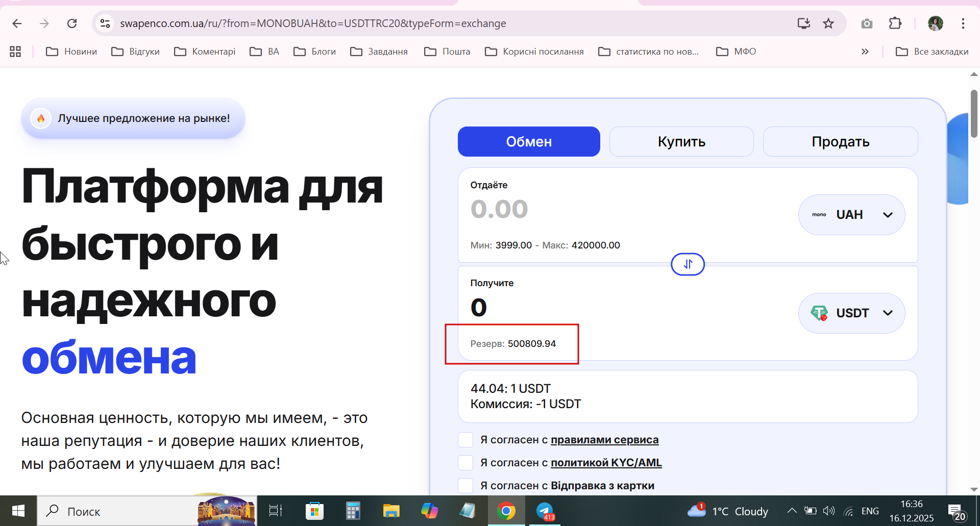Screen dimensions: 980x526
Task: Switch to the Купить tab
Action: [681, 142]
